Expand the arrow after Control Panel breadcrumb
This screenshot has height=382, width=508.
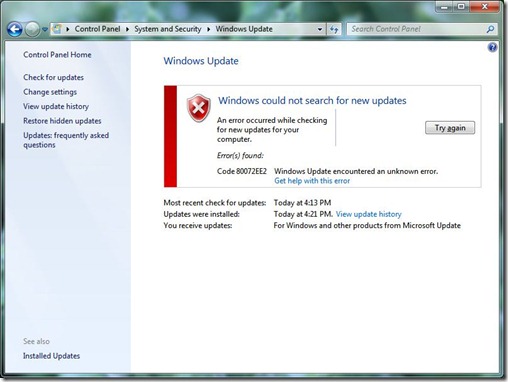127,29
